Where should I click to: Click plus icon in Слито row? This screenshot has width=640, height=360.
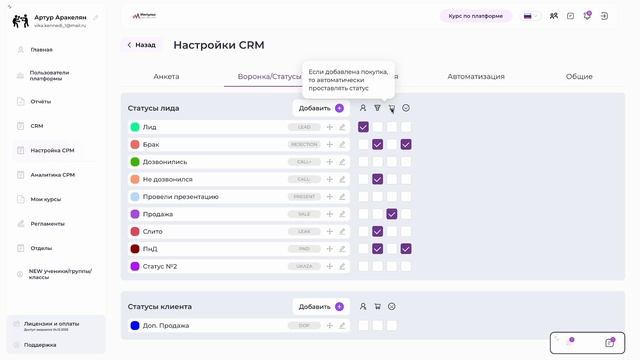pos(329,231)
